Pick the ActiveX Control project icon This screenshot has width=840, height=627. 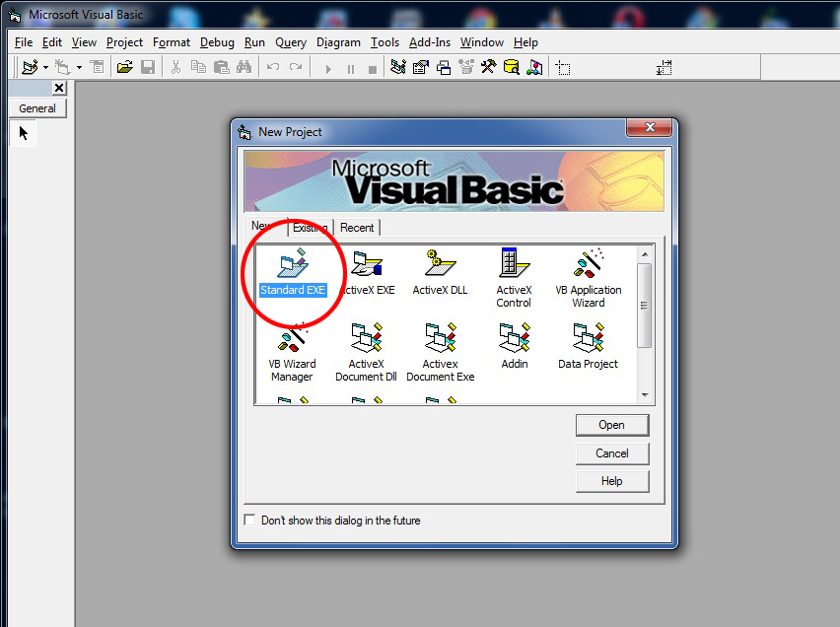pyautogui.click(x=514, y=262)
